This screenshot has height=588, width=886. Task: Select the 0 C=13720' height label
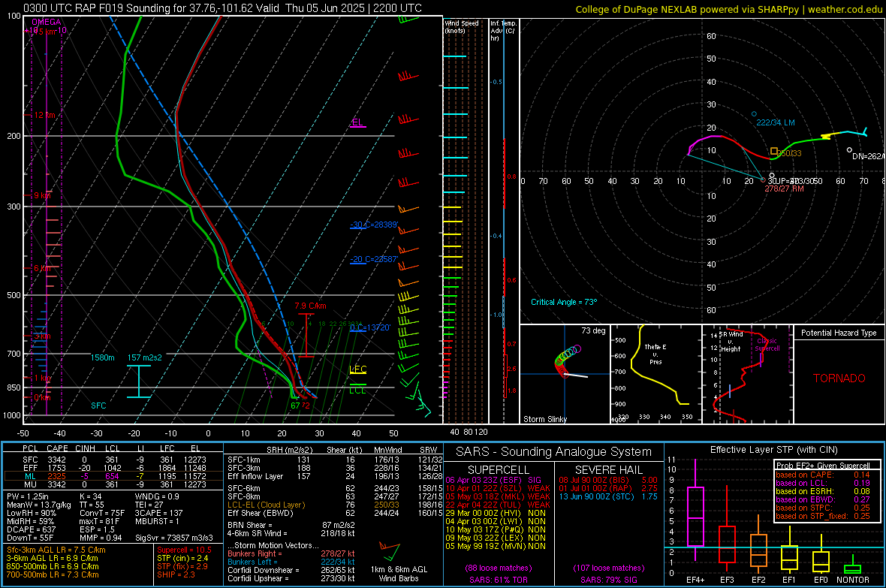[370, 327]
